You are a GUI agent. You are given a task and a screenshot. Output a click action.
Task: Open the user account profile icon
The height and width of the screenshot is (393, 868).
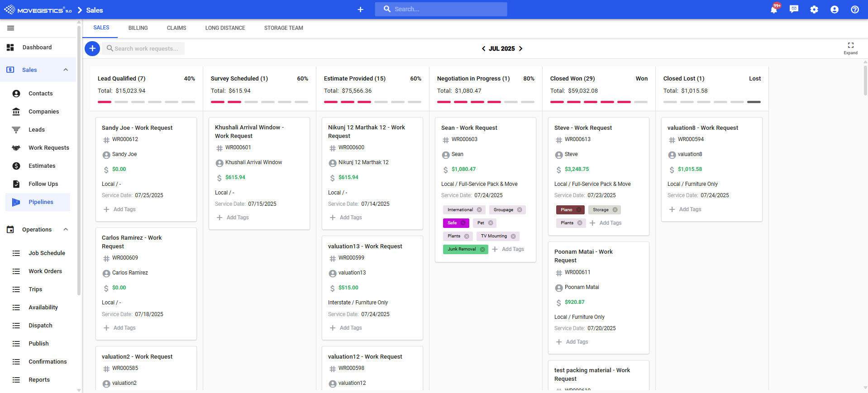pyautogui.click(x=835, y=9)
